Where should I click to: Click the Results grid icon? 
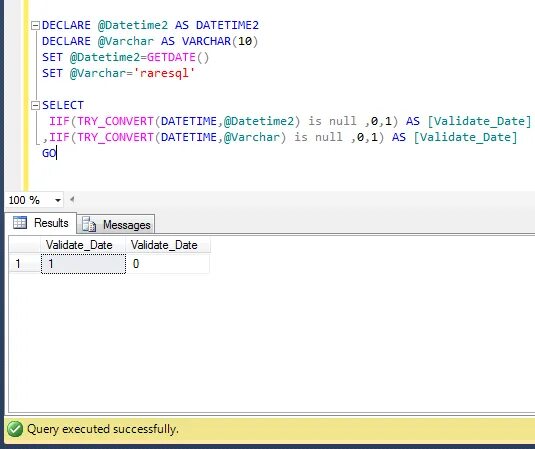20,223
